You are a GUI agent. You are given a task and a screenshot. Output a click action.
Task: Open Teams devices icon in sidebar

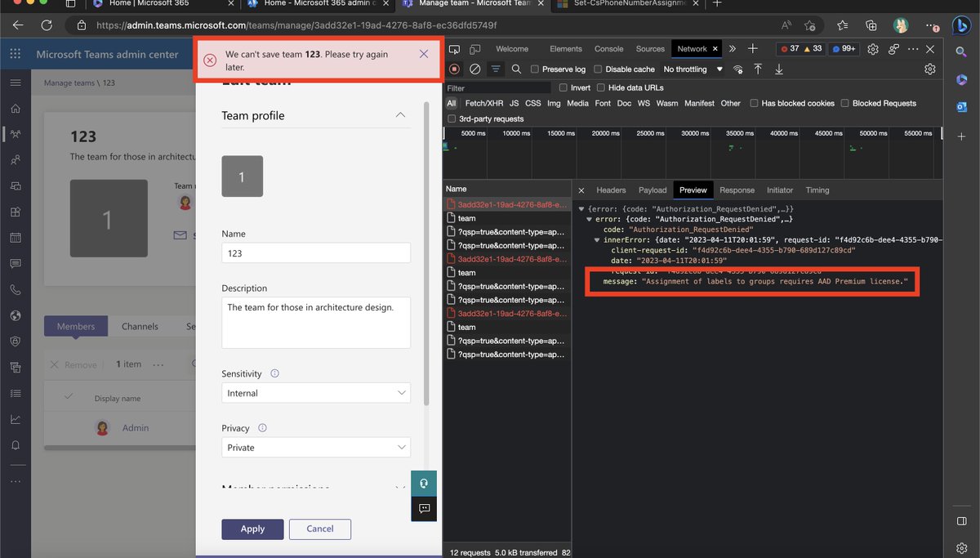click(15, 186)
